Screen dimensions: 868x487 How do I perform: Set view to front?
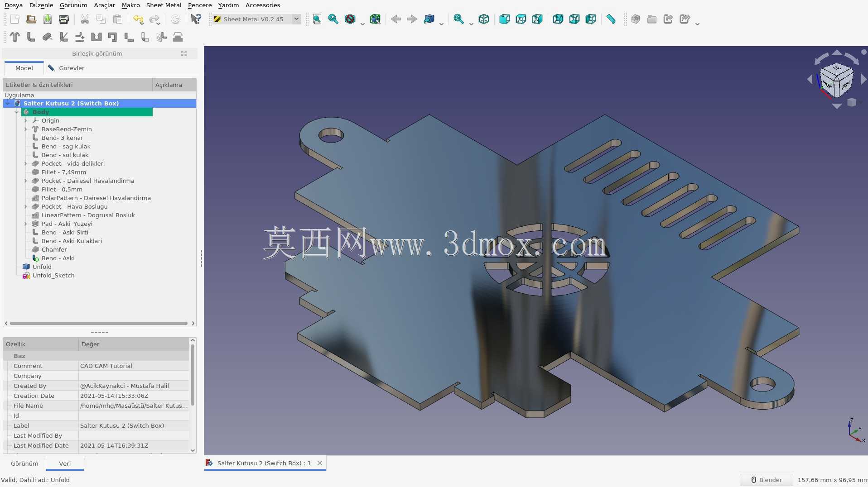[504, 19]
